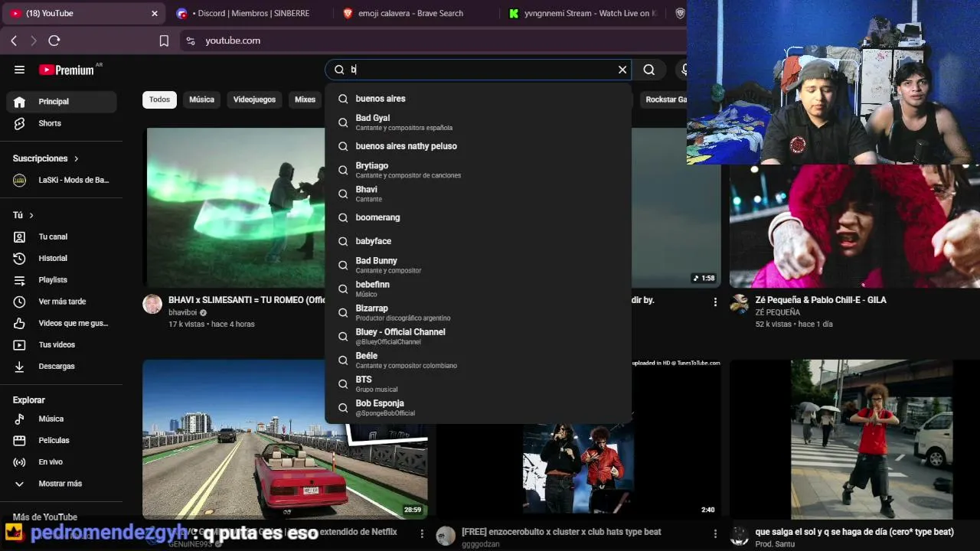Open the Zé Pequeña GILA video thumbnail

(854, 227)
